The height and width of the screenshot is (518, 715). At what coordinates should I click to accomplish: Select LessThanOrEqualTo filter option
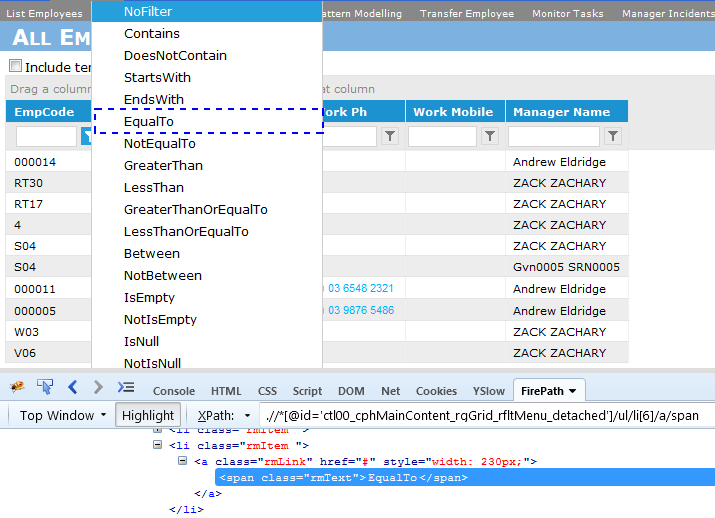pyautogui.click(x=207, y=231)
